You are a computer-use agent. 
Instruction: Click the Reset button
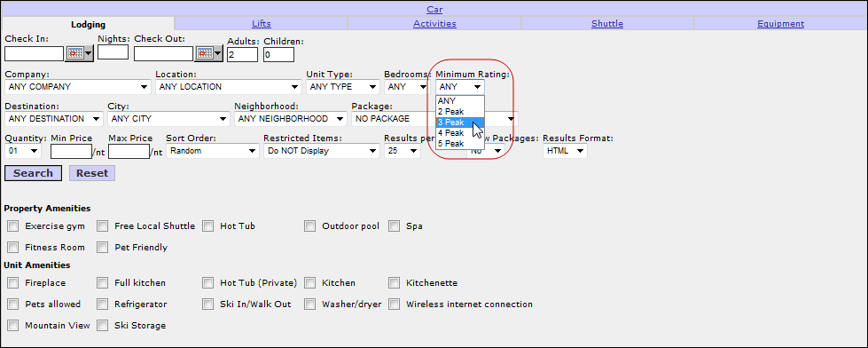(92, 173)
